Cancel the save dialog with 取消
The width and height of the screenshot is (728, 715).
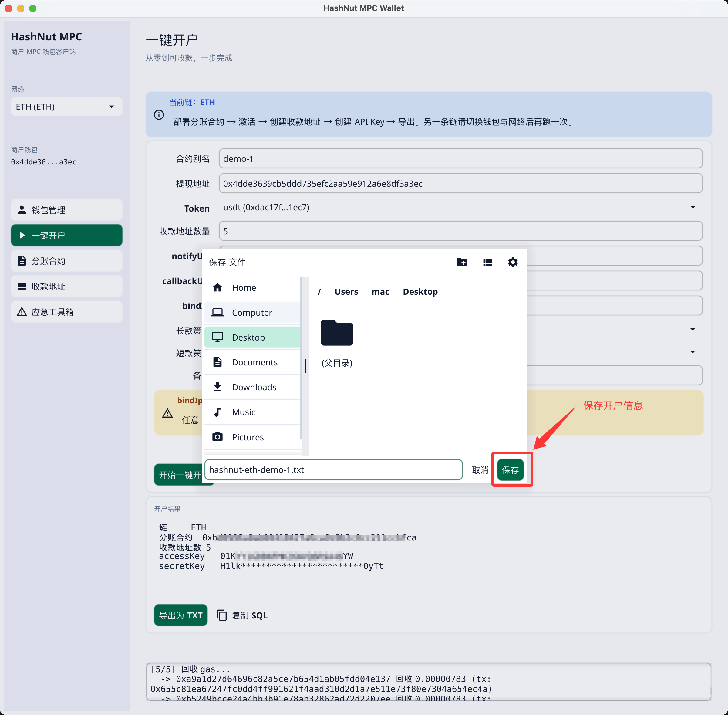[x=480, y=470]
